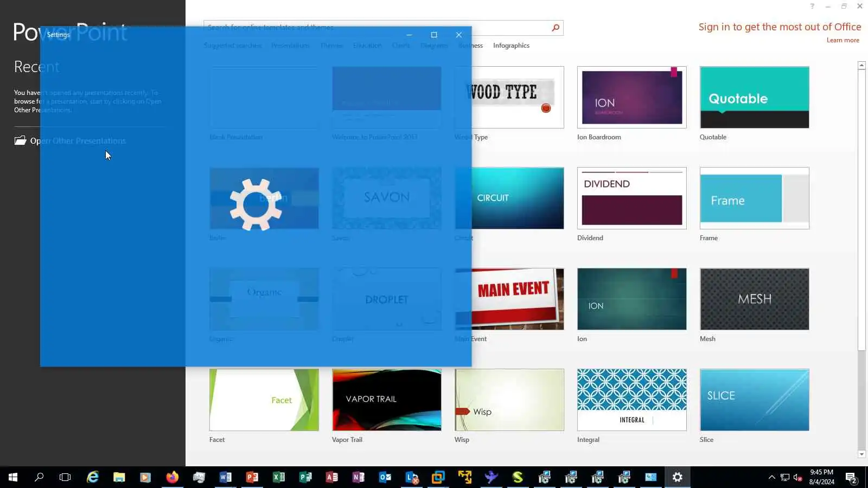Select the Ion Boardroom template thumbnail

(x=632, y=98)
